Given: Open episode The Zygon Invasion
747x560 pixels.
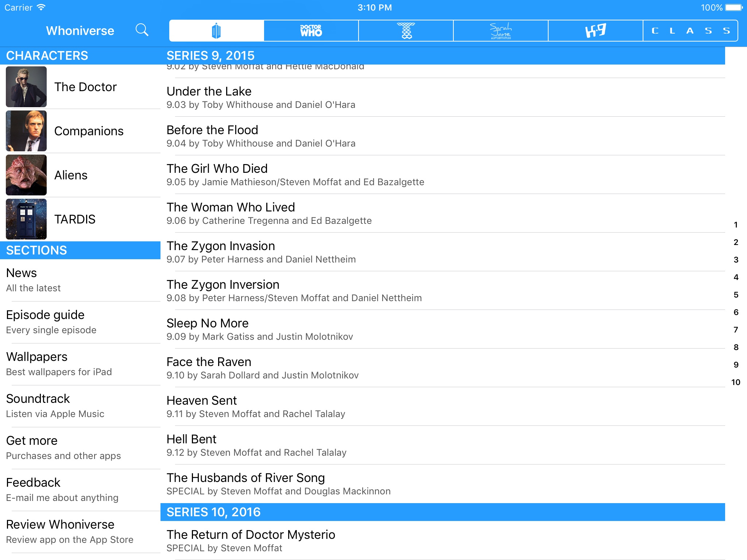Looking at the screenshot, I should tap(443, 252).
